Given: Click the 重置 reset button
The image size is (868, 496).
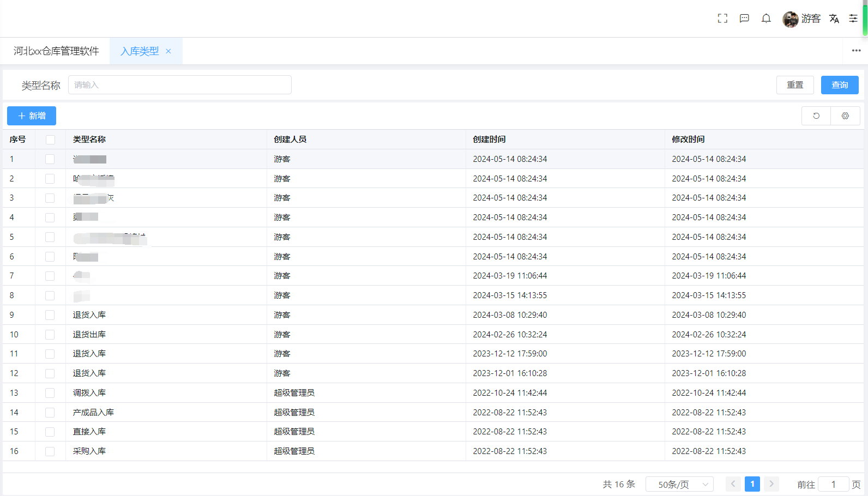Looking at the screenshot, I should [x=795, y=85].
